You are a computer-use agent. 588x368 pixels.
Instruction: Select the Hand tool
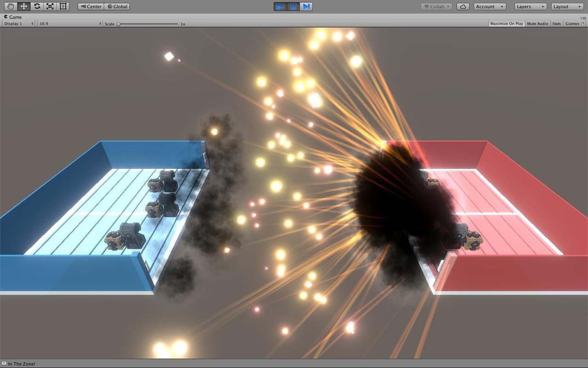(11, 6)
